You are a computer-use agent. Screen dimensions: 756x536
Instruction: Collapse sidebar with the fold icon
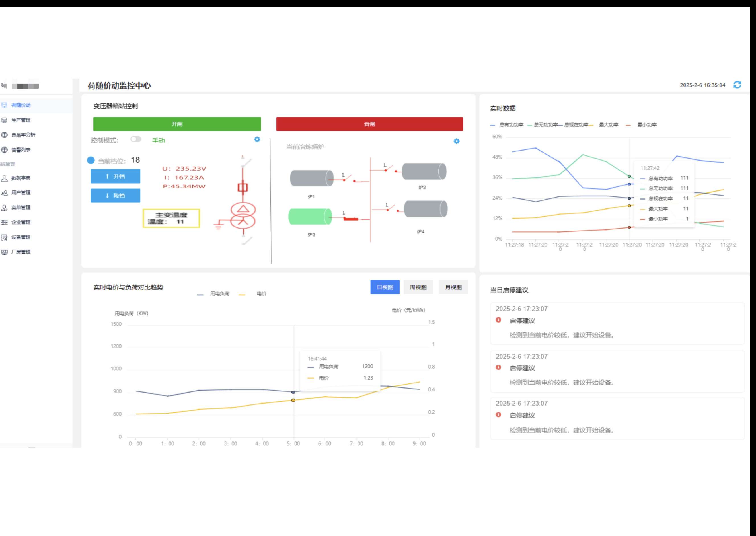(x=4, y=86)
